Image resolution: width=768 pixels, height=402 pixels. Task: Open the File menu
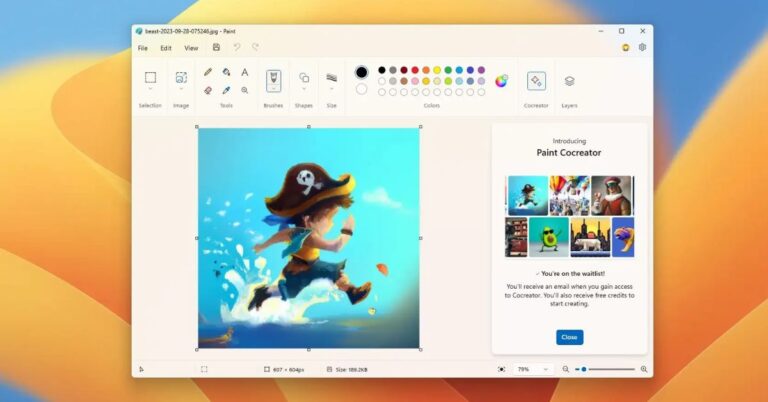pos(142,47)
